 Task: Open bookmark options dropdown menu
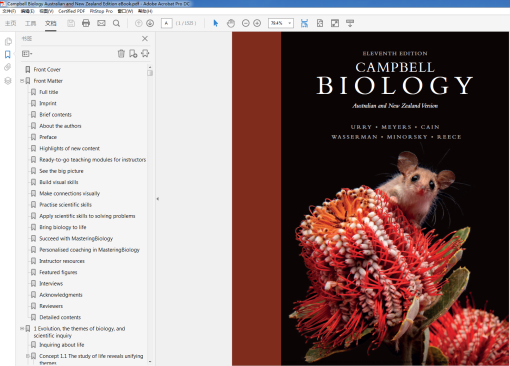27,54
